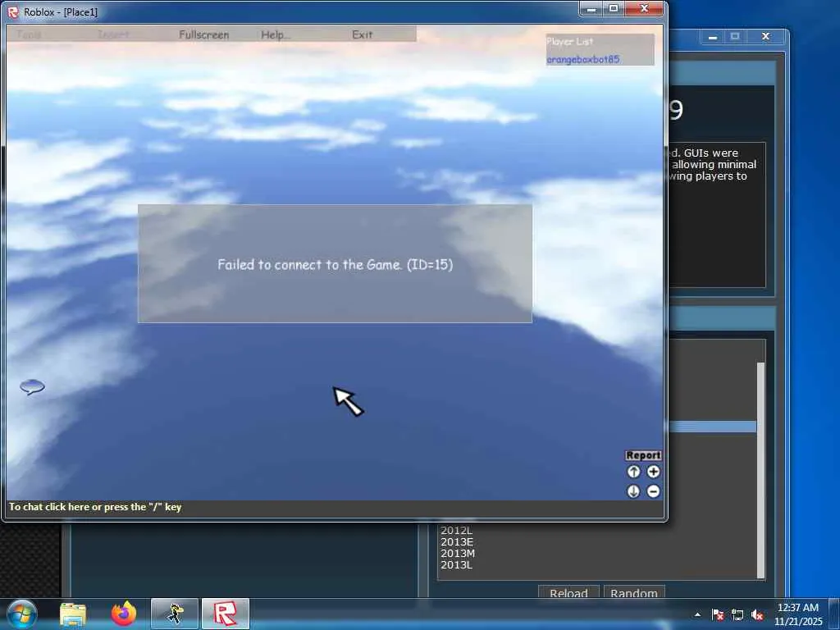Close the background launcher window
Image resolution: width=840 pixels, height=630 pixels.
[766, 37]
